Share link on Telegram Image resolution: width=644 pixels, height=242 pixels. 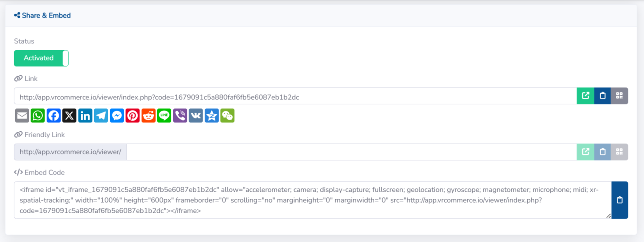tap(101, 116)
